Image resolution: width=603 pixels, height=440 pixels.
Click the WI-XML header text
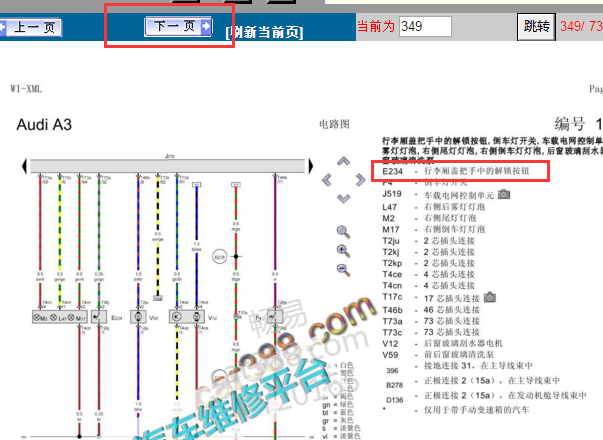coord(26,89)
